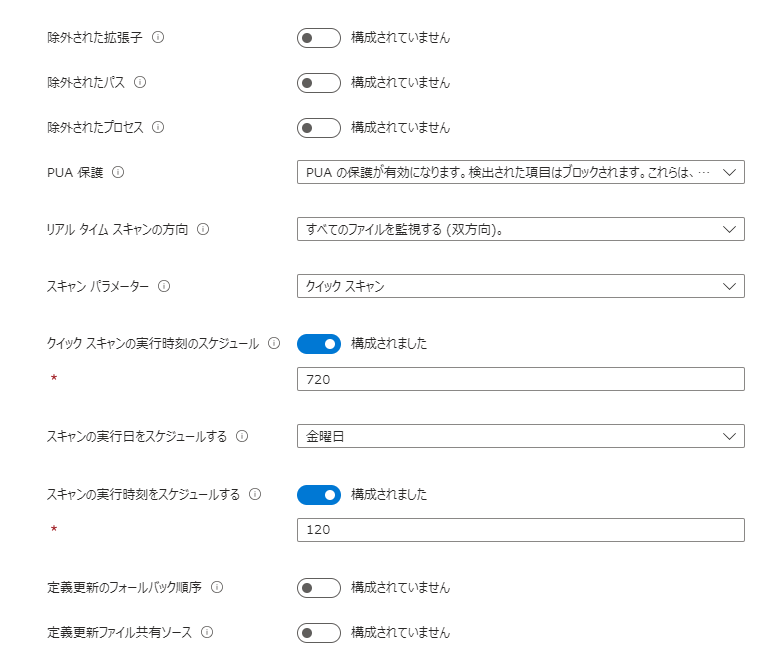Image resolution: width=765 pixels, height=660 pixels.
Task: Click info icon beside 除外されたプロセス
Action: pos(158,127)
